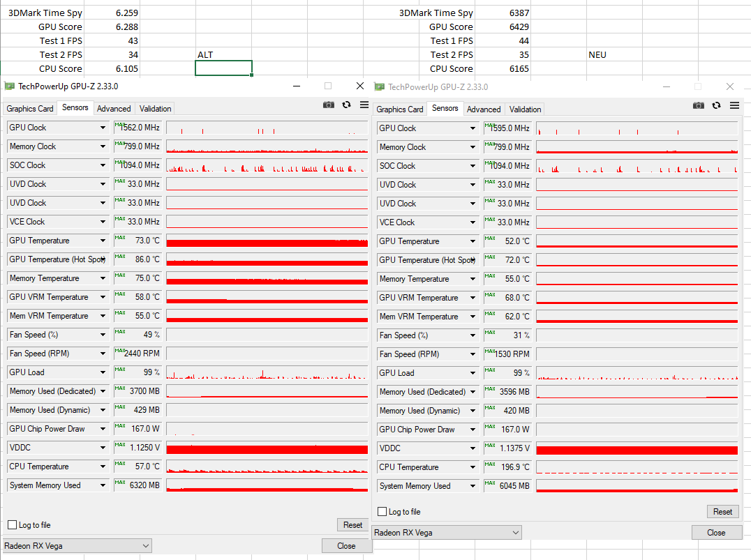751x560 pixels.
Task: Close left GPU-Z window with X
Action: click(x=360, y=86)
